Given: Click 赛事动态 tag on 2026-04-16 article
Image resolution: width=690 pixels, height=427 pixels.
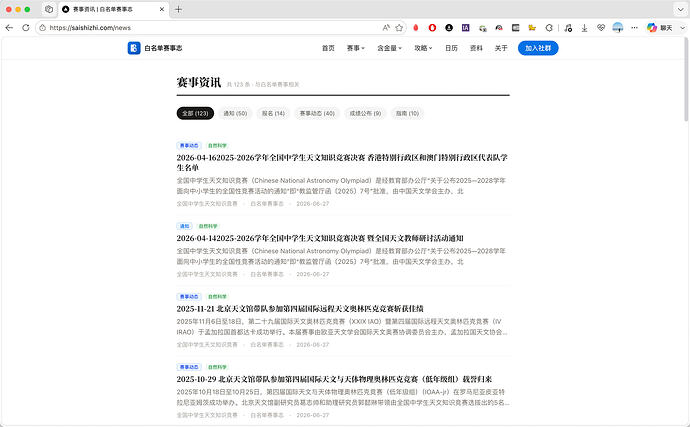Looking at the screenshot, I should 189,146.
